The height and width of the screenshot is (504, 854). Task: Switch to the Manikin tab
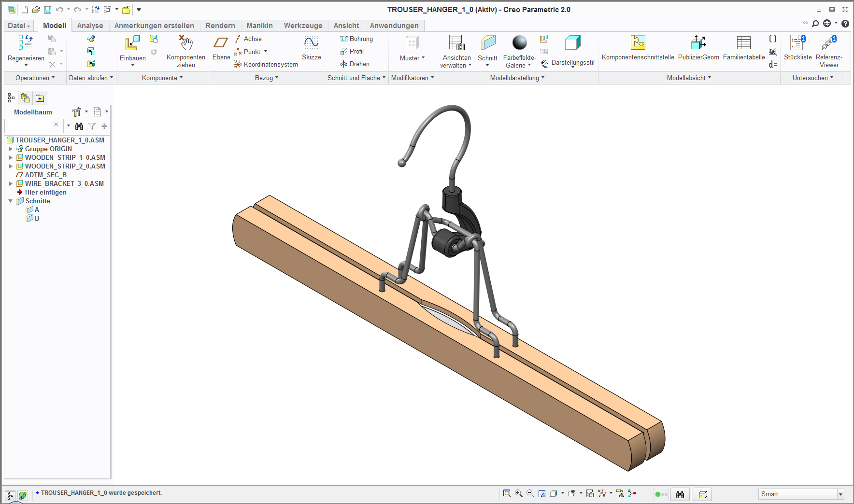tap(259, 26)
